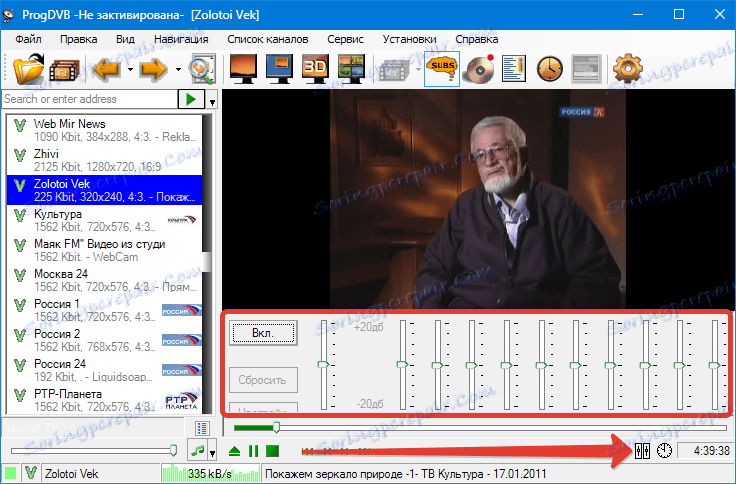
Task: Open the scheduler clock icon in toolbar
Action: coord(550,69)
